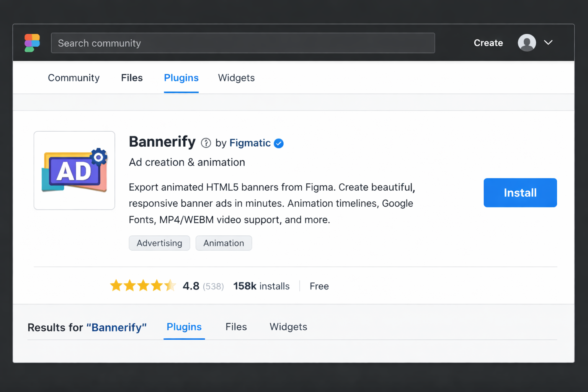Viewport: 588px width, 392px height.
Task: Select Plugins tab in search results
Action: (x=184, y=327)
